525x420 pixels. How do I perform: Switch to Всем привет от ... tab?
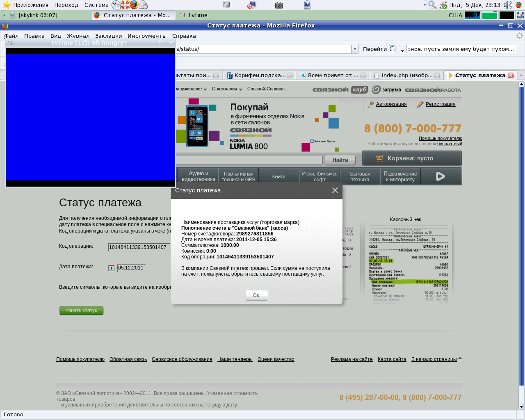tap(333, 75)
